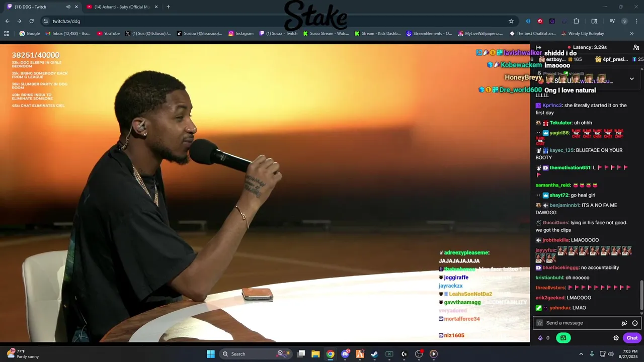This screenshot has height=362, width=644.
Task: Open Steam from the taskbar
Action: click(x=374, y=354)
